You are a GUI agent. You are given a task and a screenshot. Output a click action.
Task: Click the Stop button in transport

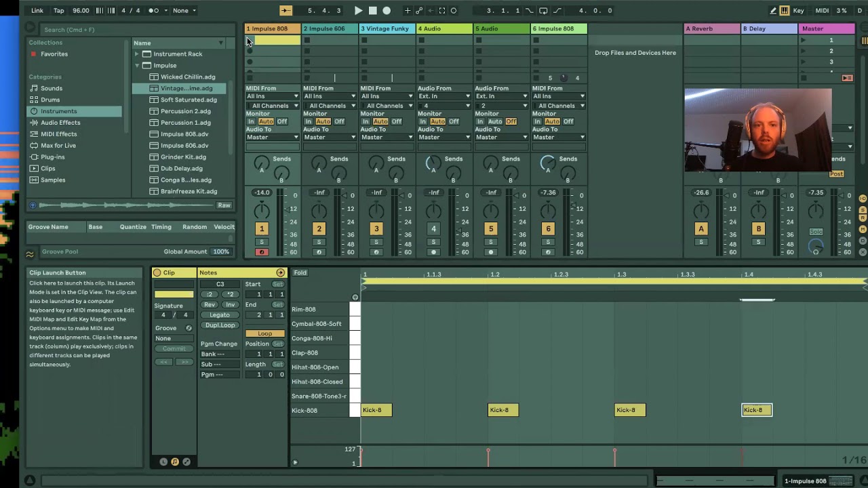372,10
